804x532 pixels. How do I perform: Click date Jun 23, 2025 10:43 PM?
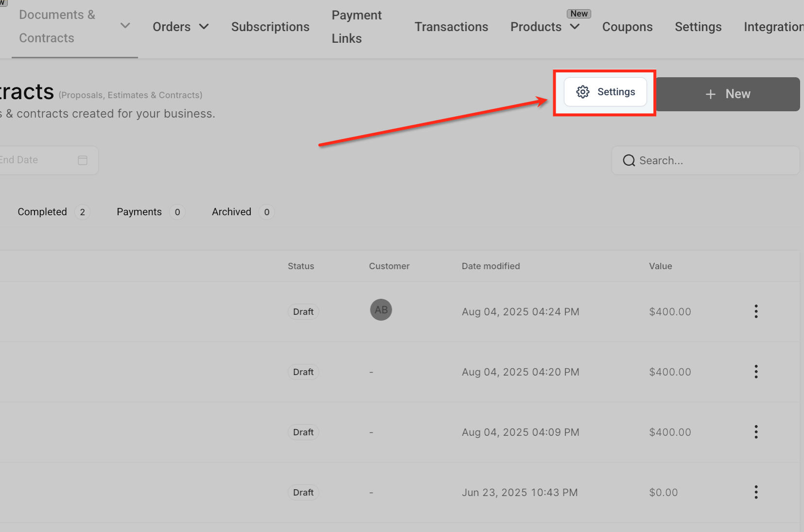coord(520,493)
